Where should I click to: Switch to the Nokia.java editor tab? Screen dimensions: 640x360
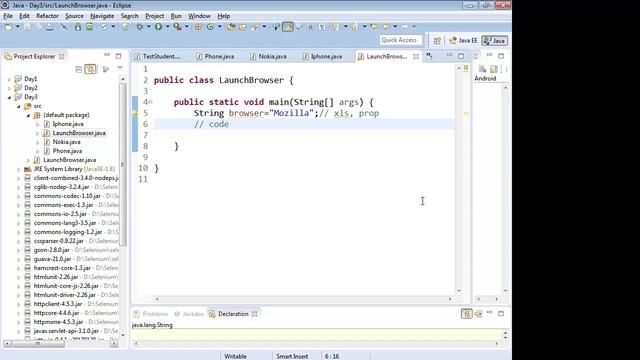(x=268, y=56)
